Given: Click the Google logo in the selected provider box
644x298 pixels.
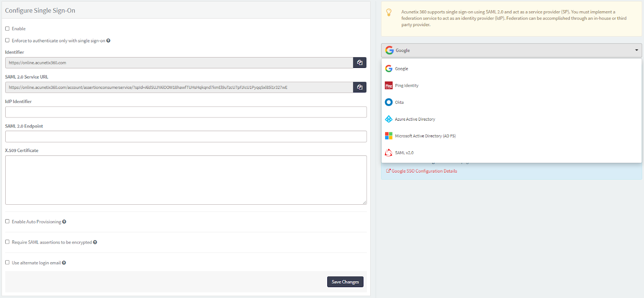Looking at the screenshot, I should [x=389, y=50].
